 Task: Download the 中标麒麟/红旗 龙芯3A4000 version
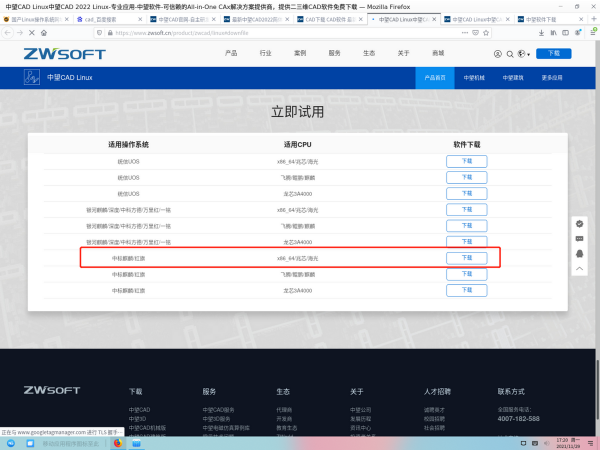pos(466,290)
